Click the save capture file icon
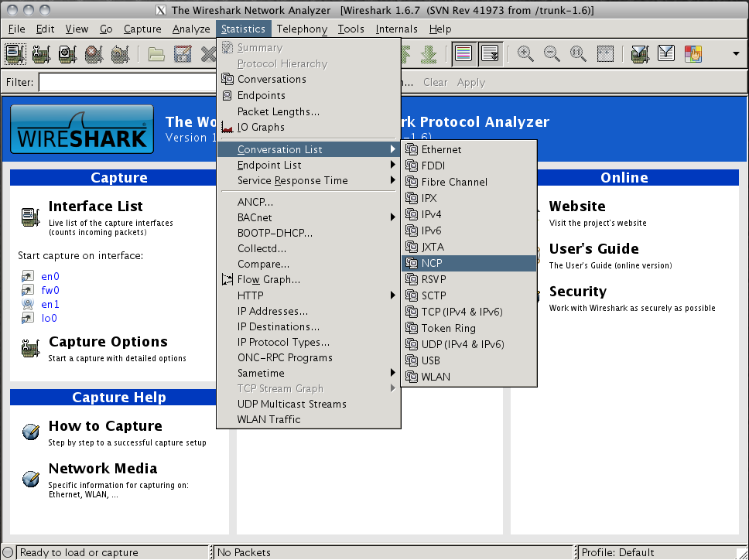This screenshot has width=749, height=560. click(183, 54)
